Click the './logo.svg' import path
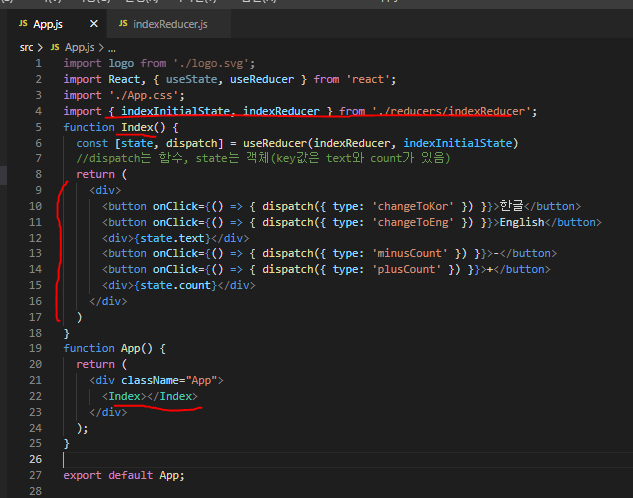 (x=211, y=63)
